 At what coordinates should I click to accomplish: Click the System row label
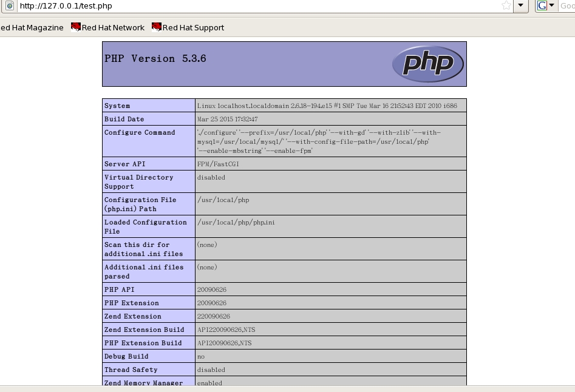pos(117,106)
